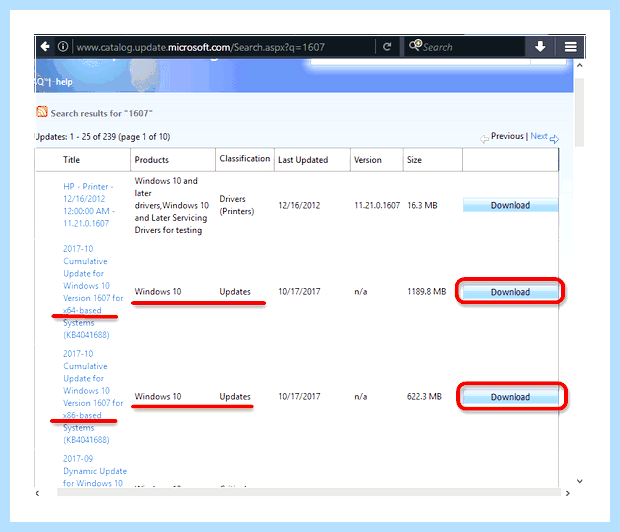
Task: Select the 1189.8 MB size cell
Action: 427,292
